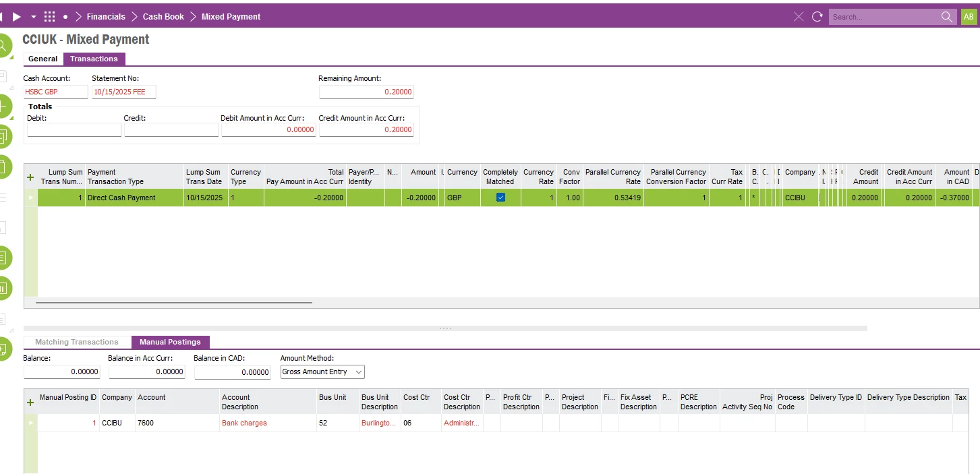Expand the navigation history dropdown arrow

pos(34,17)
